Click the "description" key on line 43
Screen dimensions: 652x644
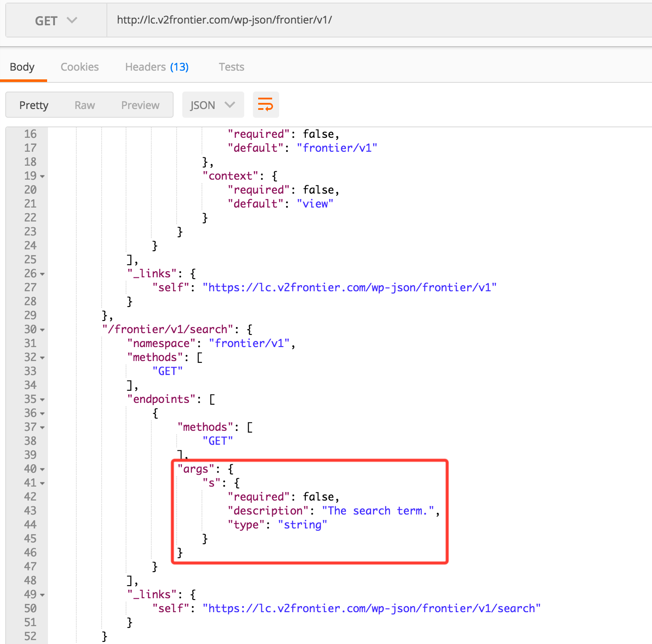click(x=268, y=511)
